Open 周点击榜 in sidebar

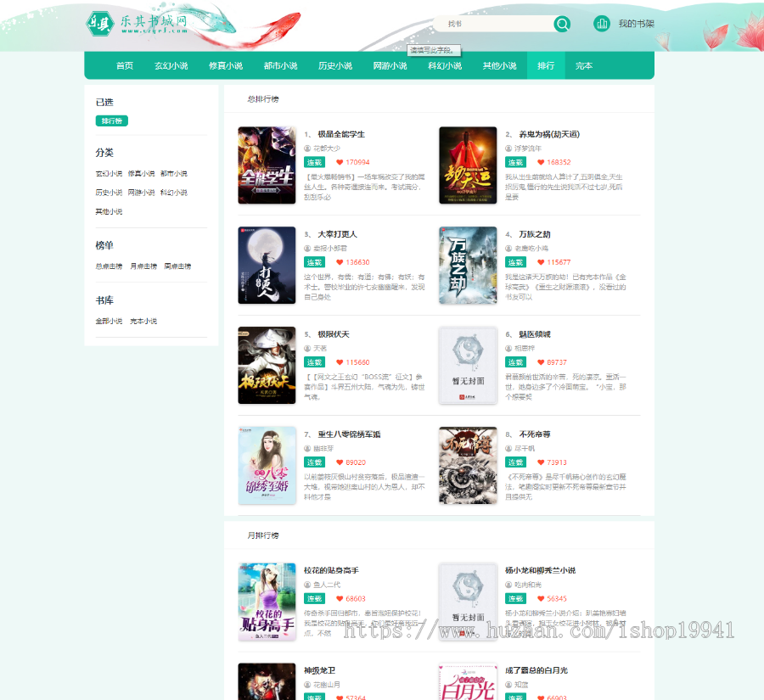177,266
